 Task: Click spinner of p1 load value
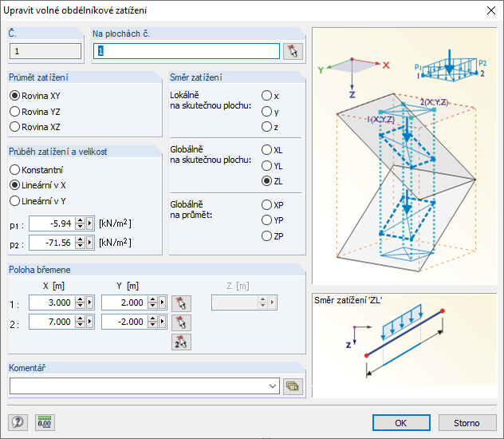point(80,223)
